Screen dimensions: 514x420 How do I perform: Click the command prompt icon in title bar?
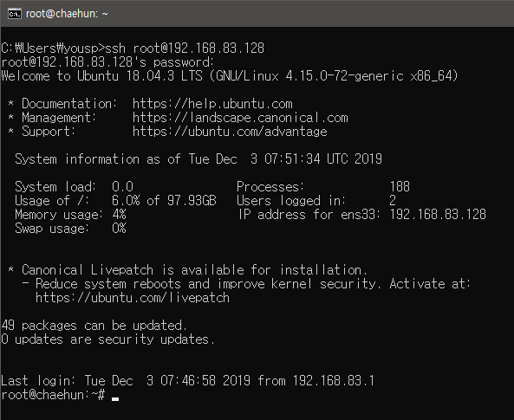point(15,14)
